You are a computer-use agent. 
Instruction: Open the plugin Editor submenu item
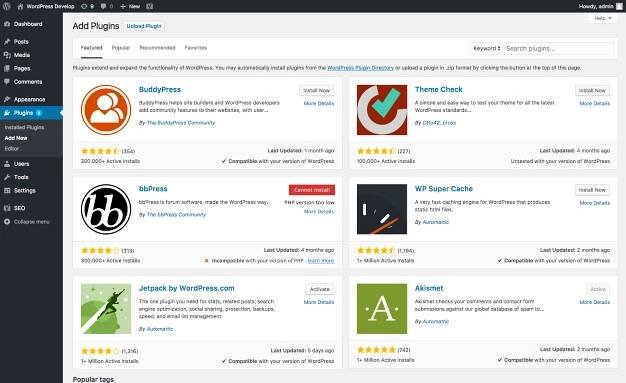[x=12, y=149]
